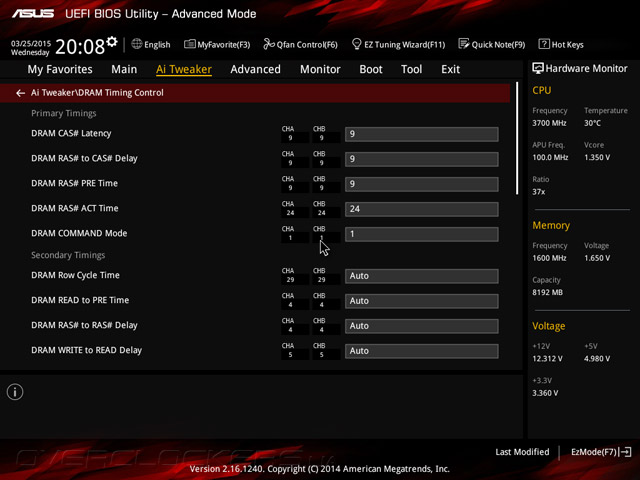The width and height of the screenshot is (640, 480).
Task: Click the CPU temperature 30°C value
Action: 592,123
